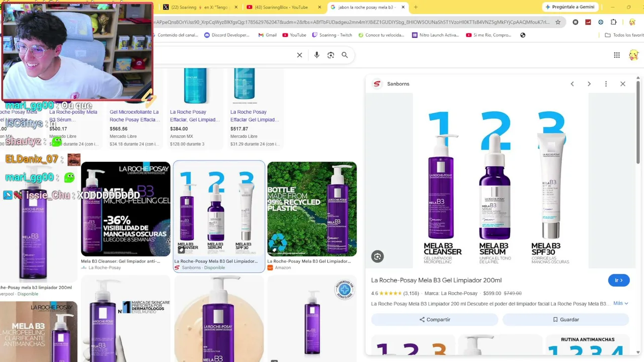Open the Soaring Twitch bookmark
Viewport: 644px width, 362px height.
(x=332, y=35)
